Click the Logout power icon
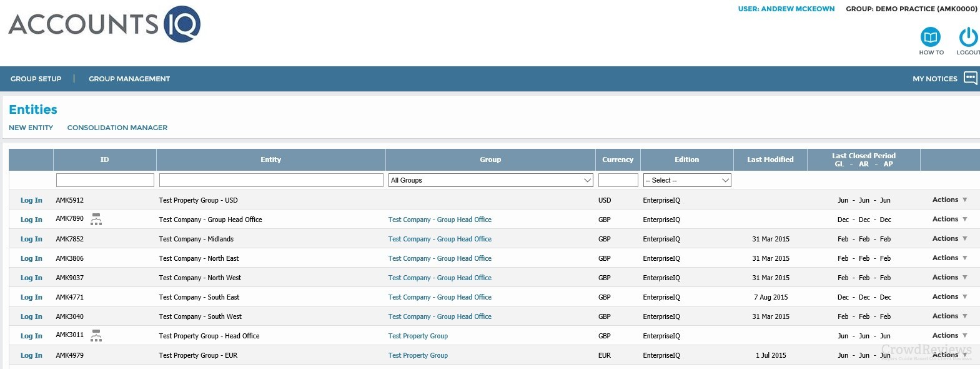The width and height of the screenshot is (980, 369). [x=969, y=36]
